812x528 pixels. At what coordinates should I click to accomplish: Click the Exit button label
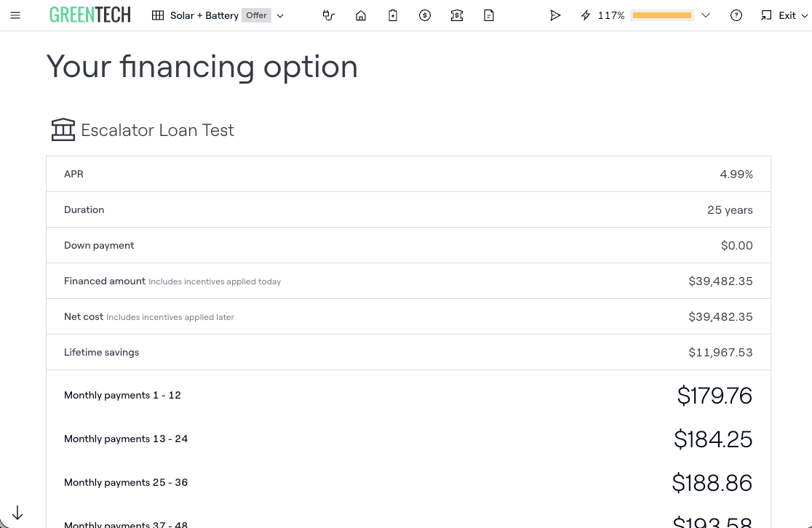pos(787,15)
